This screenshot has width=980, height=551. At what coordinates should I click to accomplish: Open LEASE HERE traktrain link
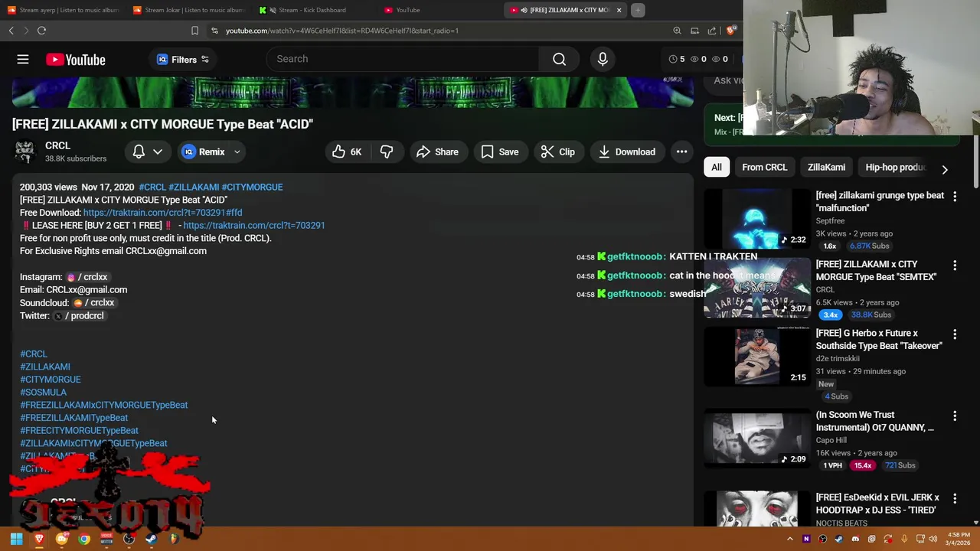click(x=254, y=225)
